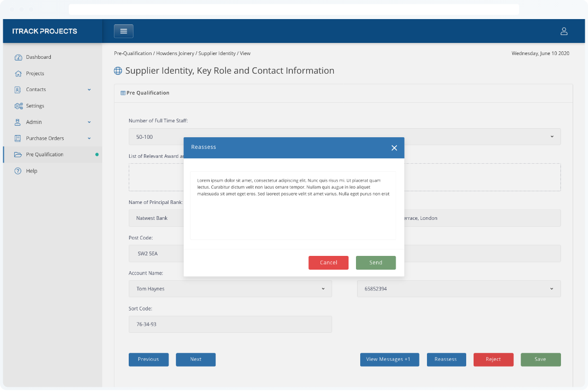
Task: Expand the Purchase Orders submenu chevron
Action: coord(89,138)
